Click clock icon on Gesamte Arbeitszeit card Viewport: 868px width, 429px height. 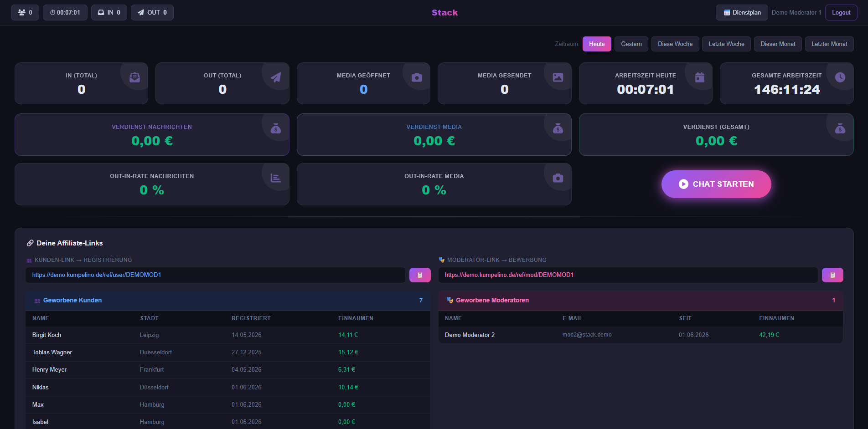840,77
